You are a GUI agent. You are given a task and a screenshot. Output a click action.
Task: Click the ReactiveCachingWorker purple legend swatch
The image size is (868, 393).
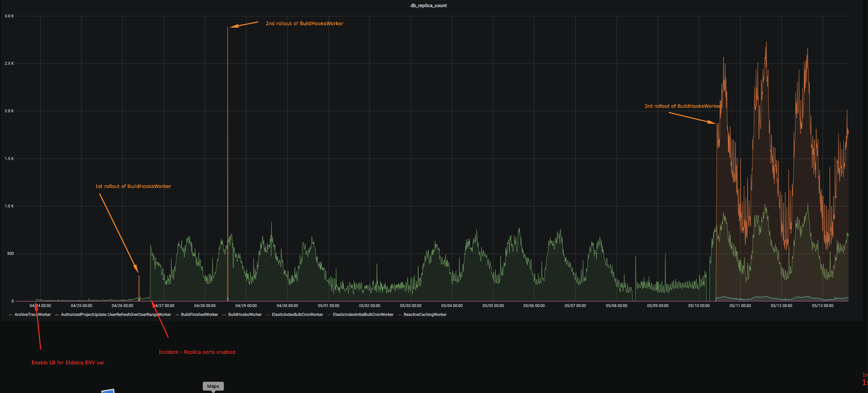(400, 315)
